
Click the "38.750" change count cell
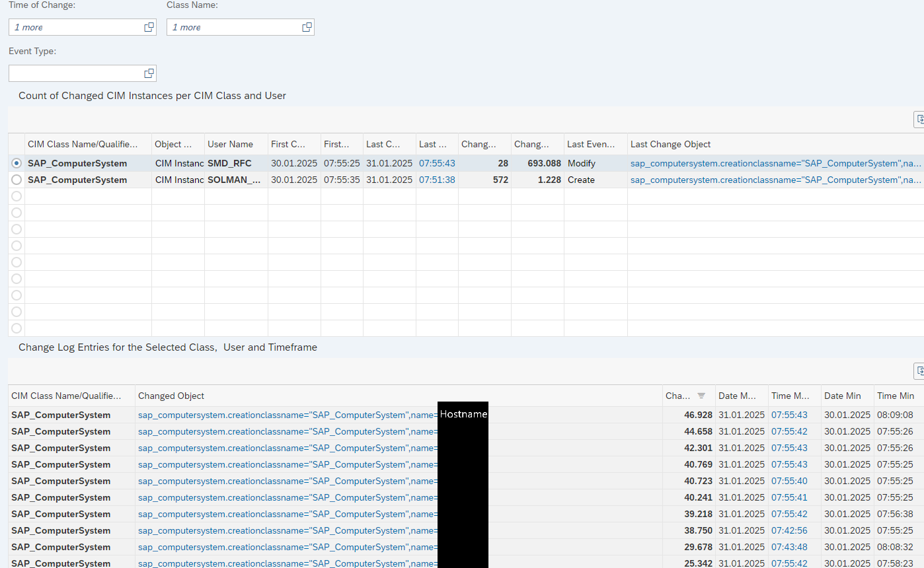tap(689, 530)
